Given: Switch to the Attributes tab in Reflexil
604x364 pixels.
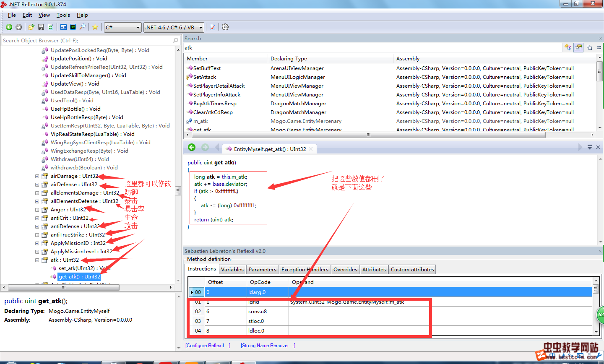Looking at the screenshot, I should coord(374,270).
